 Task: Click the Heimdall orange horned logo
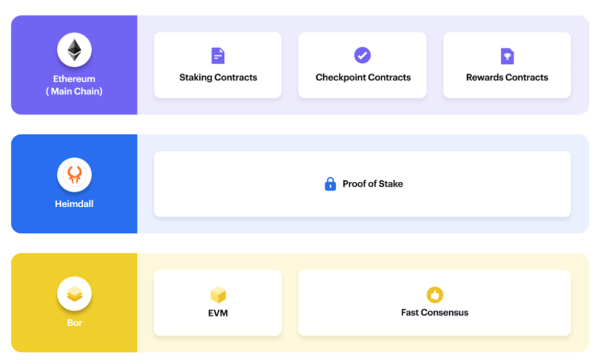pyautogui.click(x=74, y=175)
